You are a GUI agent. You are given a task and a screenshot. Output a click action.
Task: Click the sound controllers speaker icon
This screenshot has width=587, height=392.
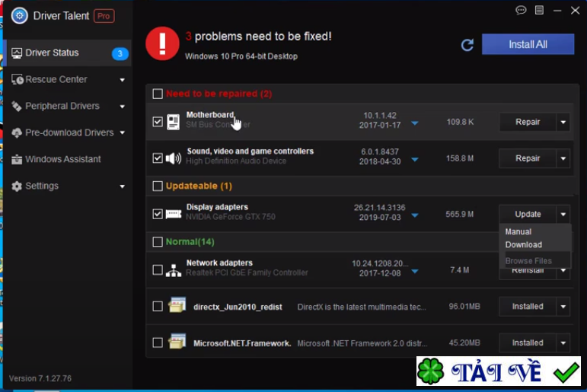click(174, 158)
